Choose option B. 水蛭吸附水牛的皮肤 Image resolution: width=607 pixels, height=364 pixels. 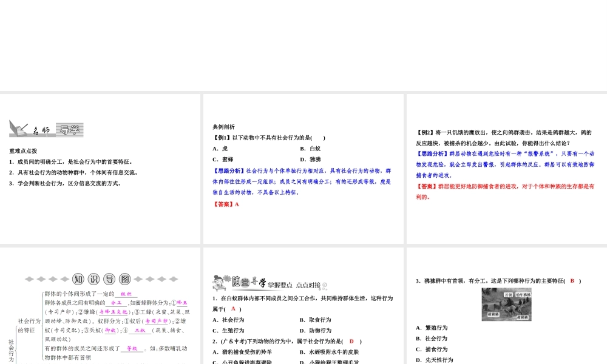(330, 352)
